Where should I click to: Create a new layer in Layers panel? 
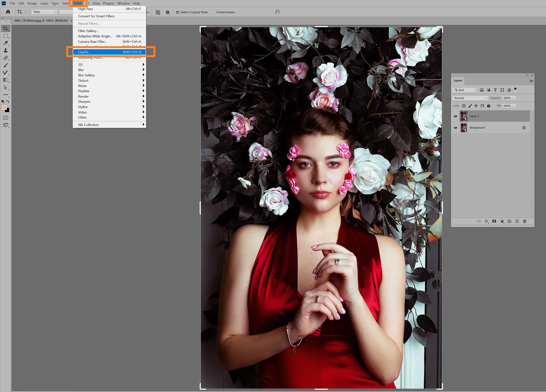tap(517, 221)
